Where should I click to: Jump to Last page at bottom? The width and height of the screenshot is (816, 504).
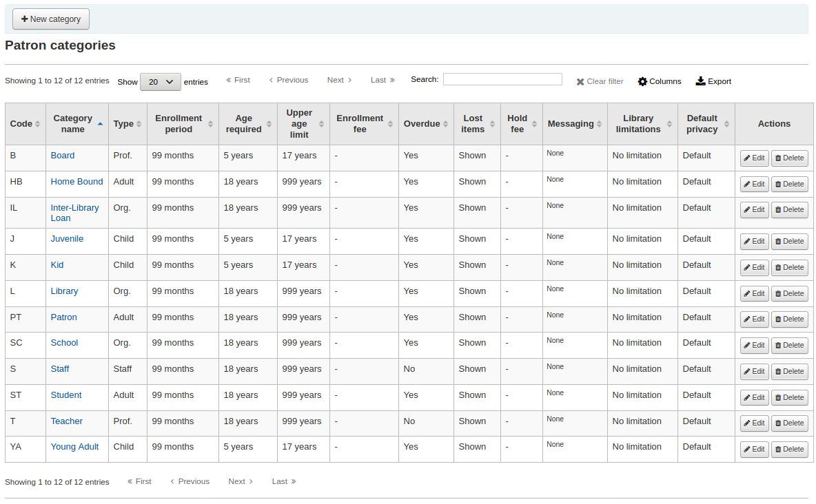point(283,481)
